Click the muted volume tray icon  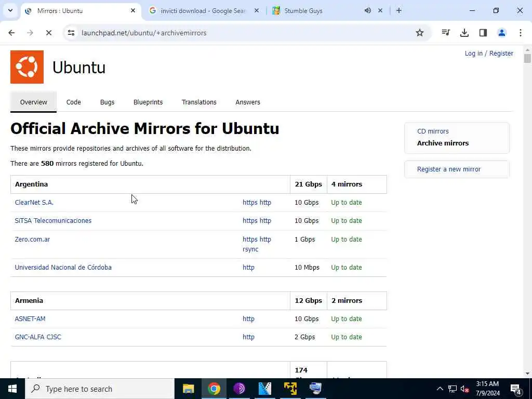point(465,389)
